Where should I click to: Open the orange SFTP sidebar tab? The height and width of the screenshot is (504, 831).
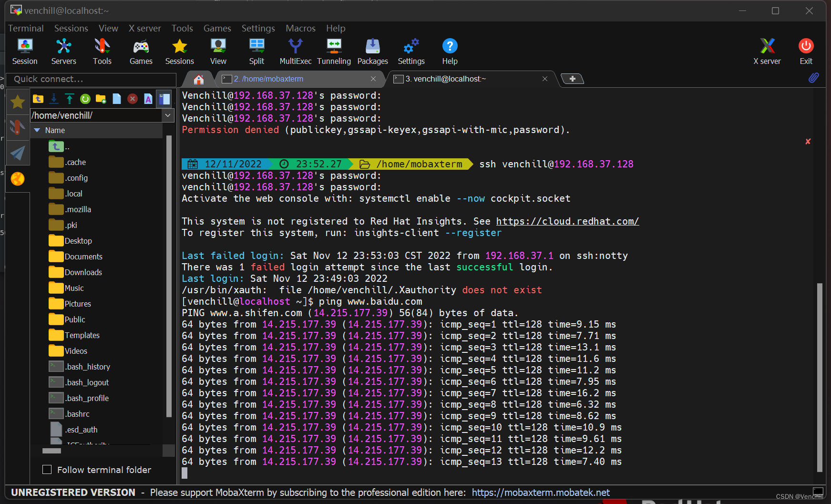point(18,179)
